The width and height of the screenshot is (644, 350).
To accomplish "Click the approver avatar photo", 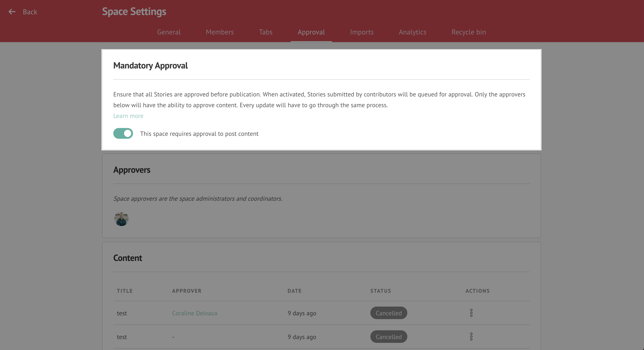I will coord(121,219).
